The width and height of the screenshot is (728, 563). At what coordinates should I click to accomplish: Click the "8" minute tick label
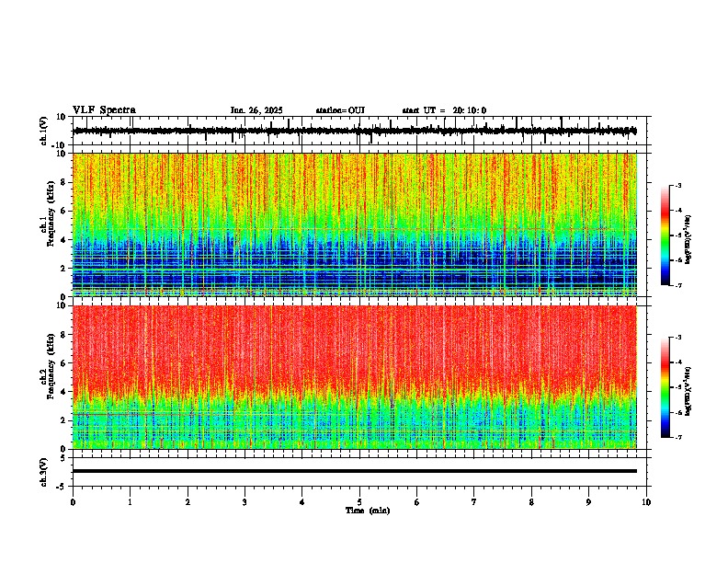(531, 502)
